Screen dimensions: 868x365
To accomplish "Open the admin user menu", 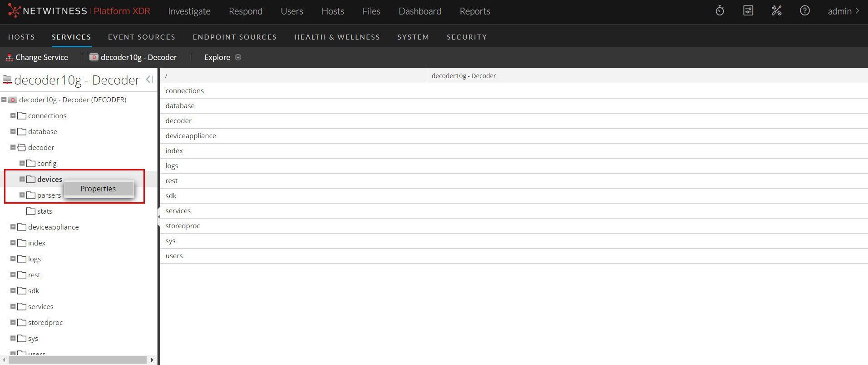I will pyautogui.click(x=843, y=11).
